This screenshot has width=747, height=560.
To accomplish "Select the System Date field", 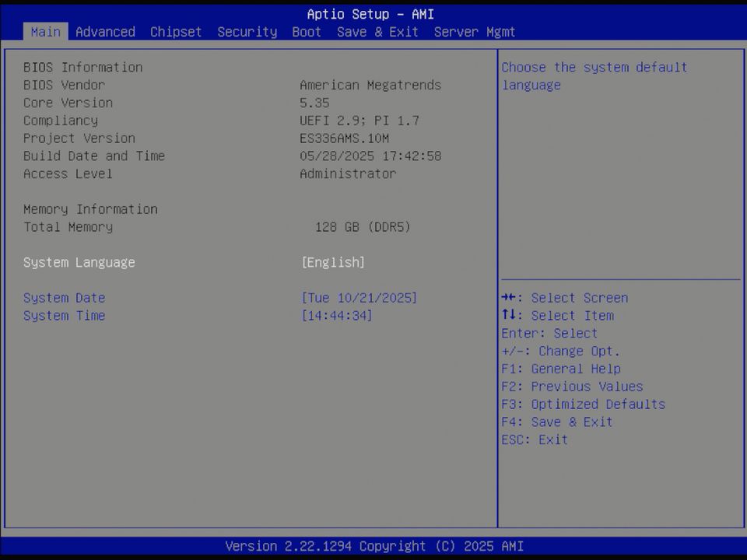I will [65, 298].
